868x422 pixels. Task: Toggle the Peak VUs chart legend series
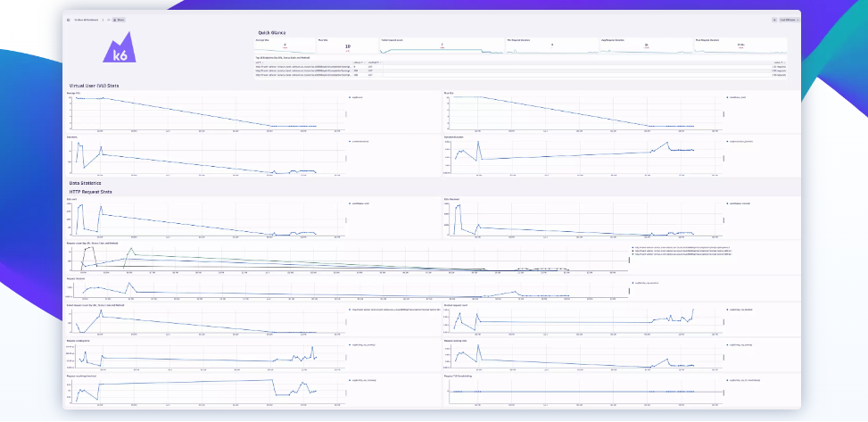click(736, 97)
